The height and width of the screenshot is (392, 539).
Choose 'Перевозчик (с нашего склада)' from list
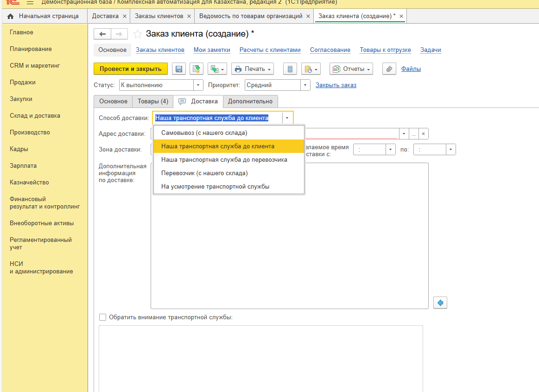(x=204, y=173)
